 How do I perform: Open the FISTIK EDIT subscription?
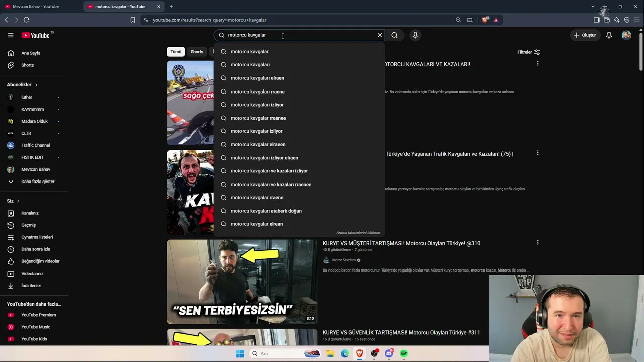pos(34,157)
